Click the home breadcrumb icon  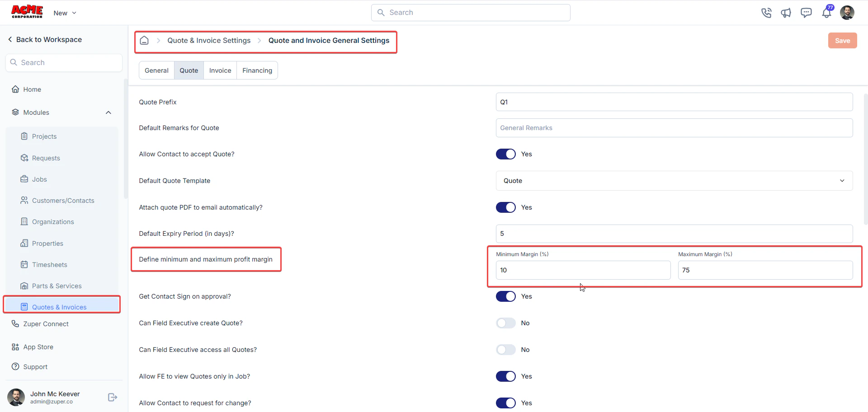[144, 40]
